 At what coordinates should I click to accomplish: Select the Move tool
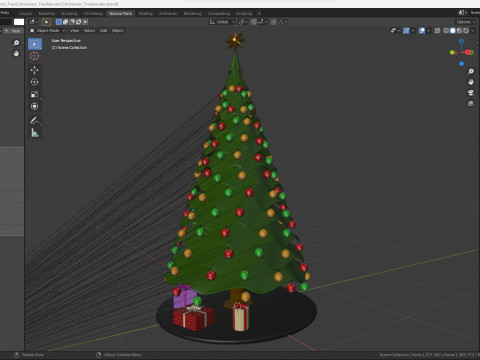click(35, 70)
